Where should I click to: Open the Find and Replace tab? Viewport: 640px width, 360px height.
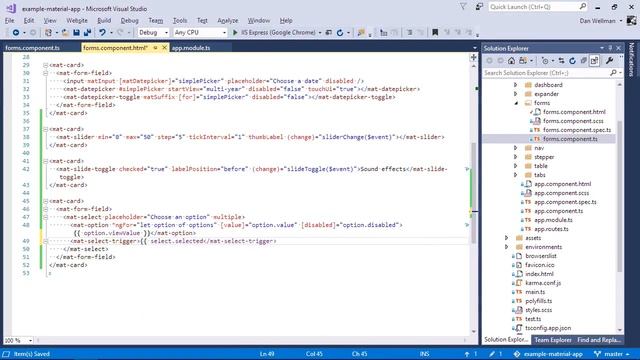[x=599, y=340]
